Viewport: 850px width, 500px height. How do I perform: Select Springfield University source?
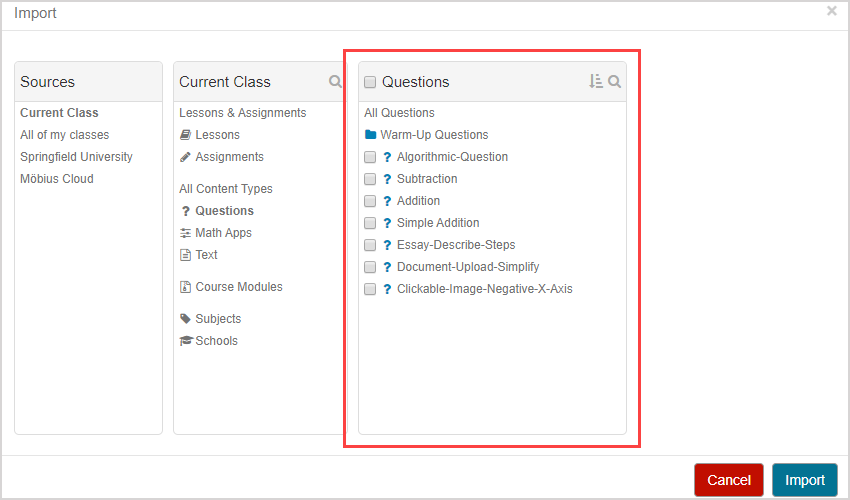click(76, 157)
